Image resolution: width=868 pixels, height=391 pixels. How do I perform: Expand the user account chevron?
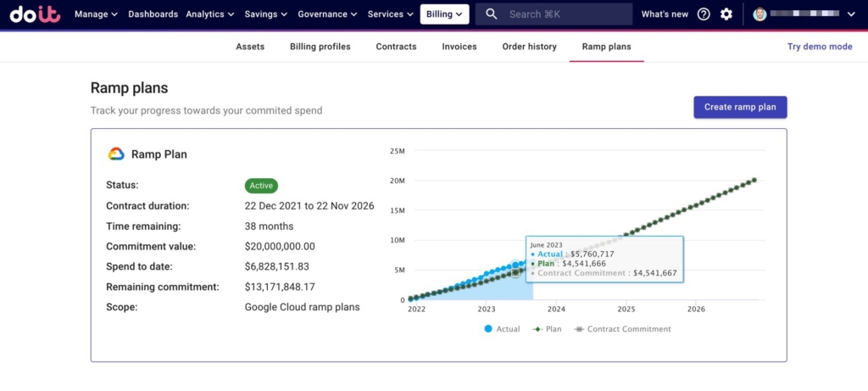coord(851,14)
